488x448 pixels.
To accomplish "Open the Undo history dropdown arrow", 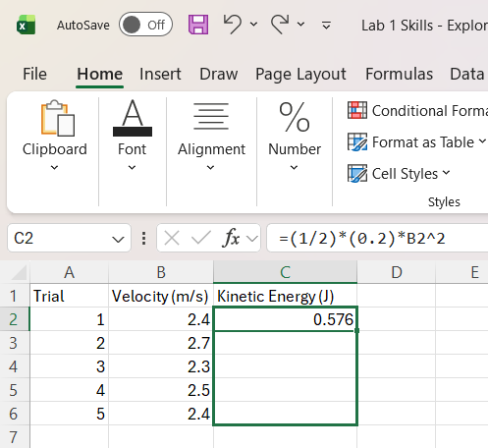I will pyautogui.click(x=253, y=25).
